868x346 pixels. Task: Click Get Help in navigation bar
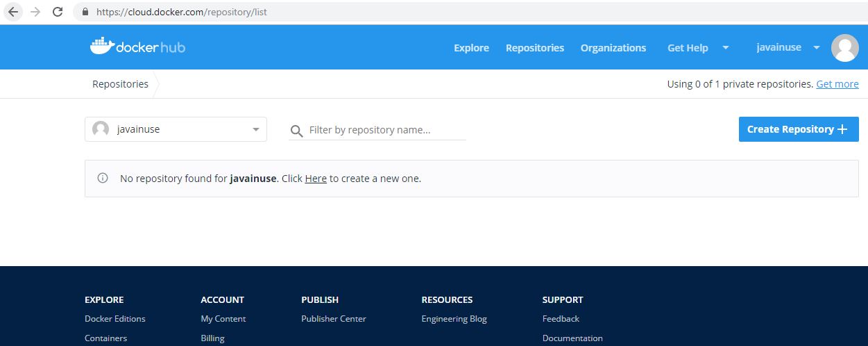coord(688,48)
